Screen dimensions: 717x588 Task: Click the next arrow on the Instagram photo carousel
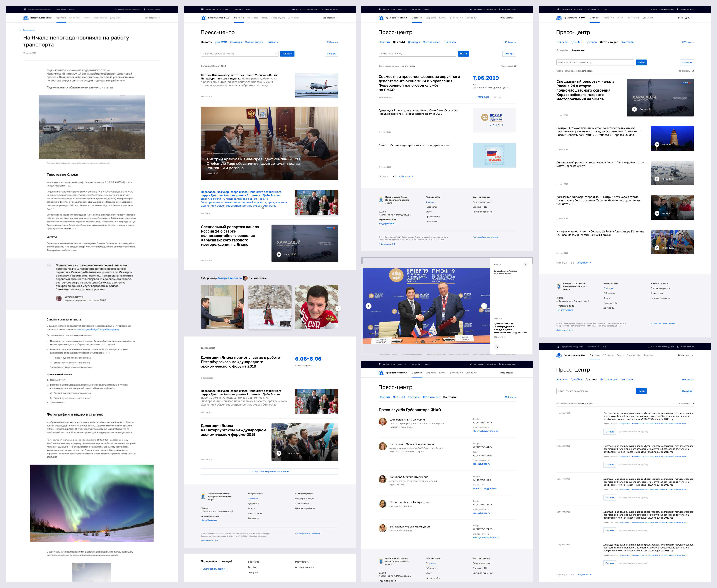pyautogui.click(x=338, y=309)
